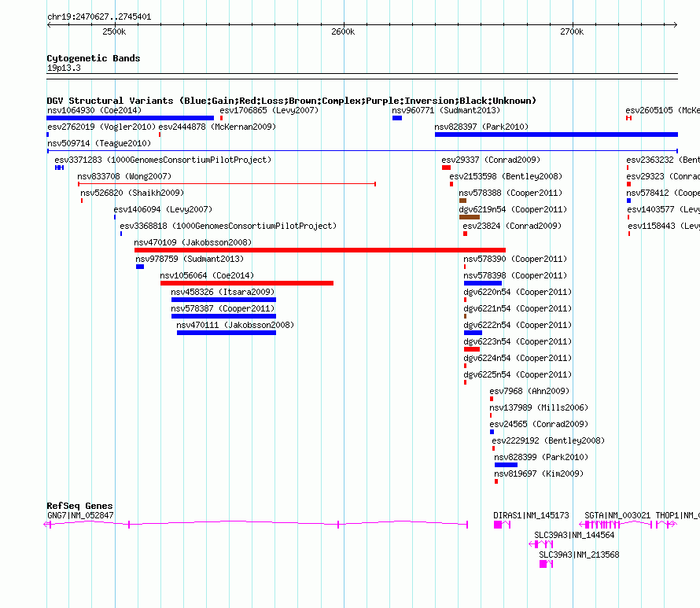
Task: Select the nsv578390 (Cooper2011) label
Action: 515,259
